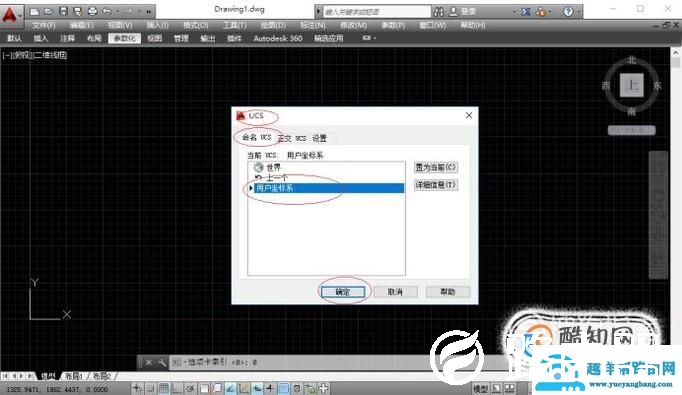Image resolution: width=682 pixels, height=395 pixels.
Task: Open the 修改(M) menu
Action: [x=353, y=25]
